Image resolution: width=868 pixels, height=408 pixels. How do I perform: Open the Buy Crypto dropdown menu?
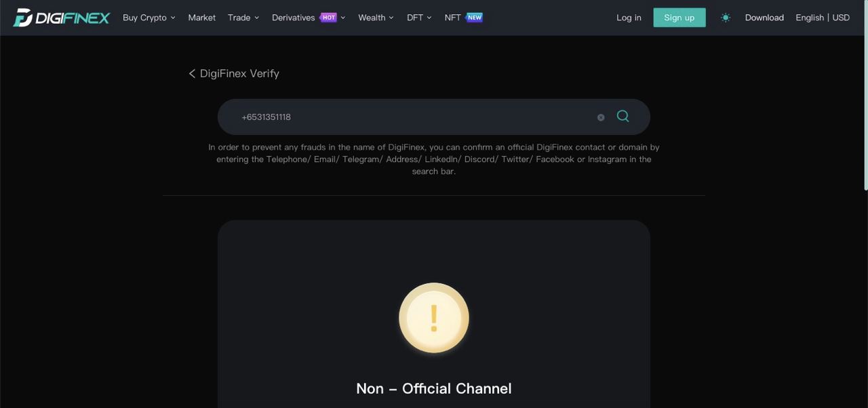tap(149, 18)
